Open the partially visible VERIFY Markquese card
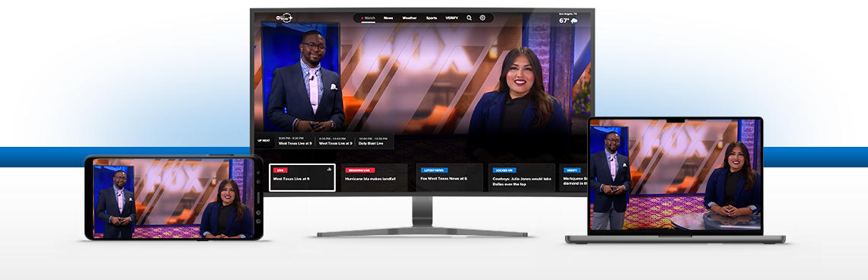The width and height of the screenshot is (868, 280). coord(573,177)
